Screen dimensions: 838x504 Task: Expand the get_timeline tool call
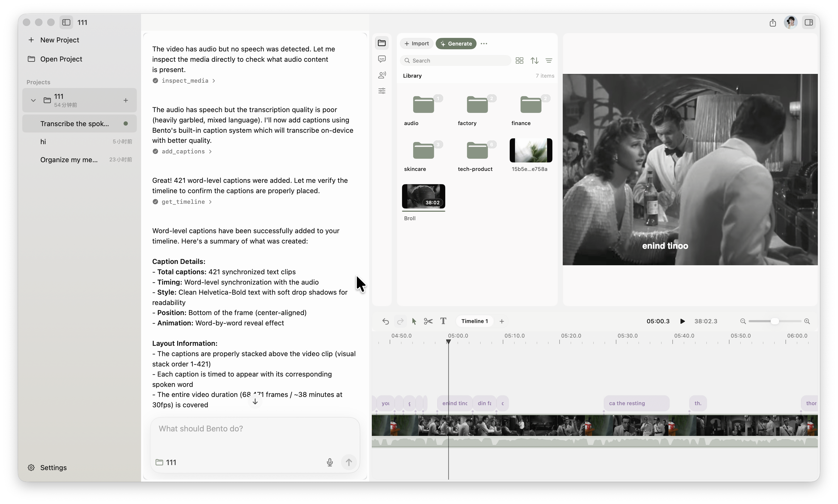tap(182, 202)
